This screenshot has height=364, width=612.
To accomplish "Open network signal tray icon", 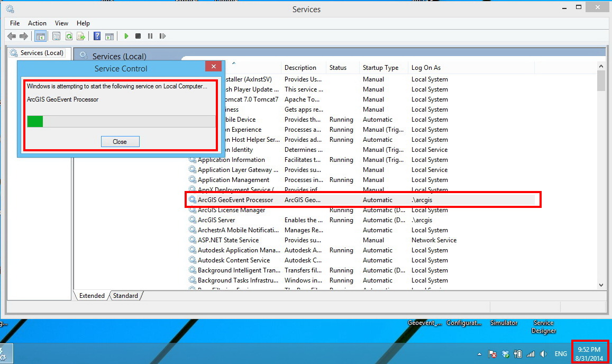I will pos(531,354).
